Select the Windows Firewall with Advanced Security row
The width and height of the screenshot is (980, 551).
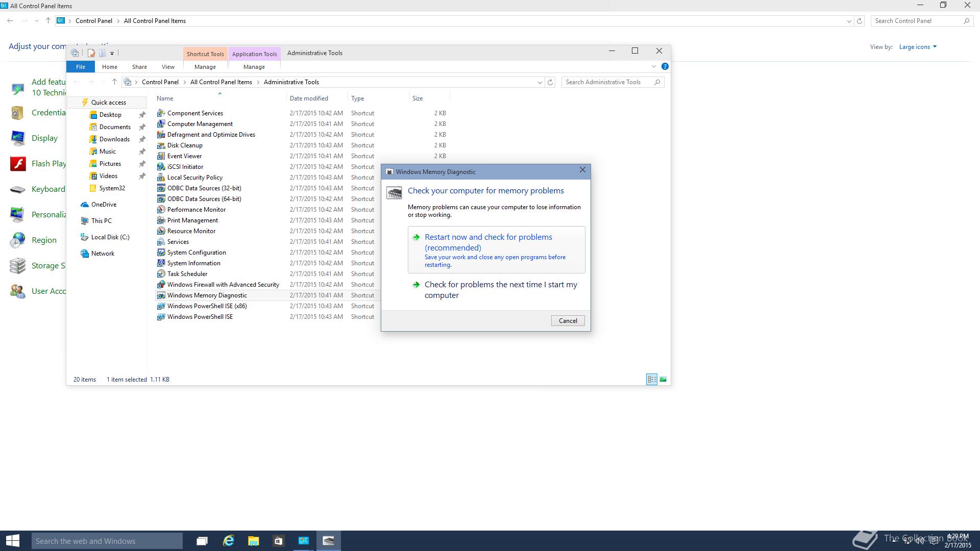click(x=268, y=285)
